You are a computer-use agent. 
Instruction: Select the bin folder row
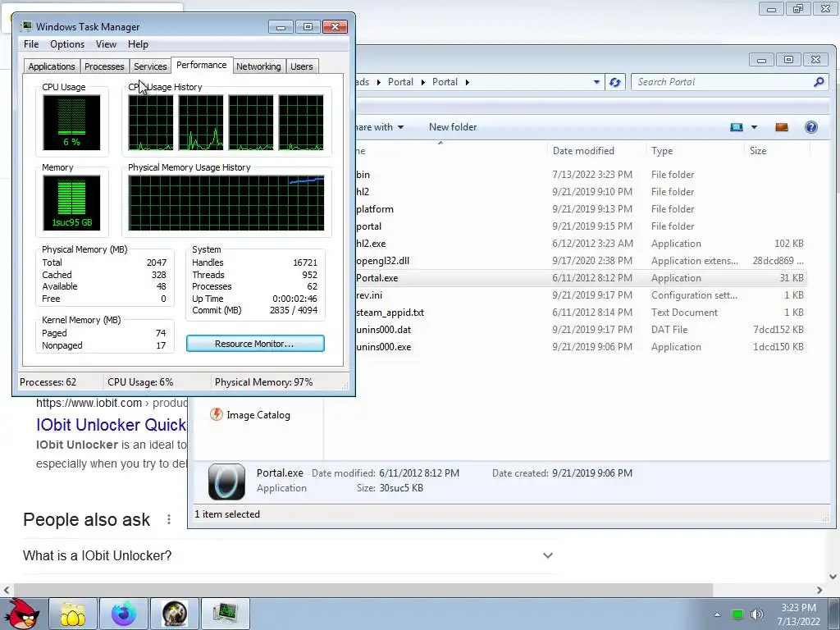tap(580, 175)
